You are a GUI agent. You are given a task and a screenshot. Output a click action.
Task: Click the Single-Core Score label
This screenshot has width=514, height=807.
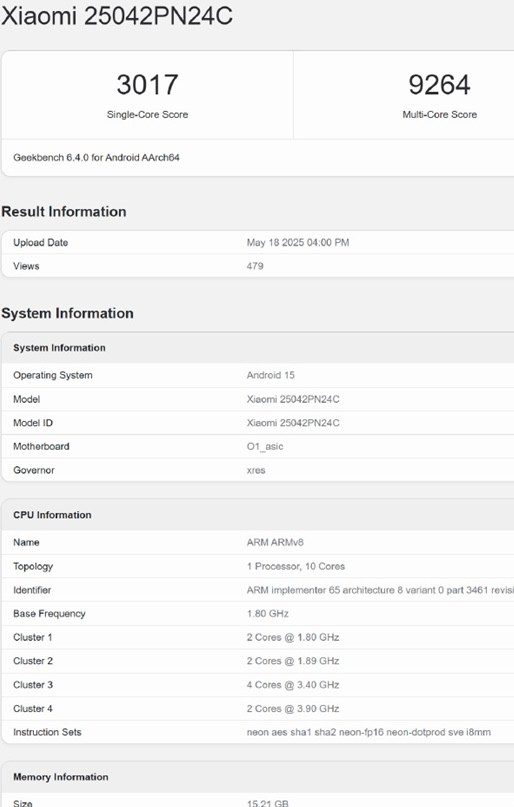[147, 115]
